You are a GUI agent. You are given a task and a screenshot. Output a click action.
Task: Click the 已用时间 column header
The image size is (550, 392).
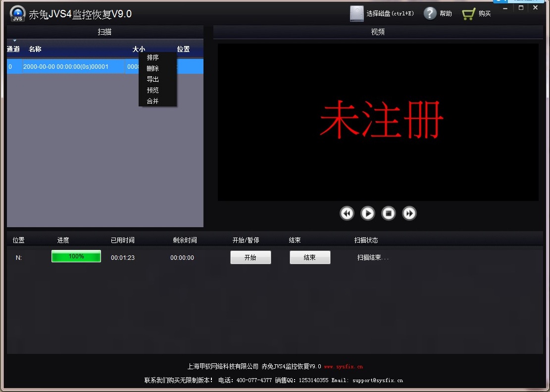tap(123, 240)
